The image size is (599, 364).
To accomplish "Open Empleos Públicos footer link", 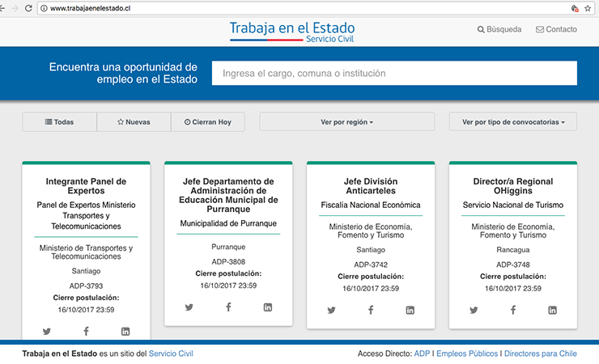I will click(467, 353).
